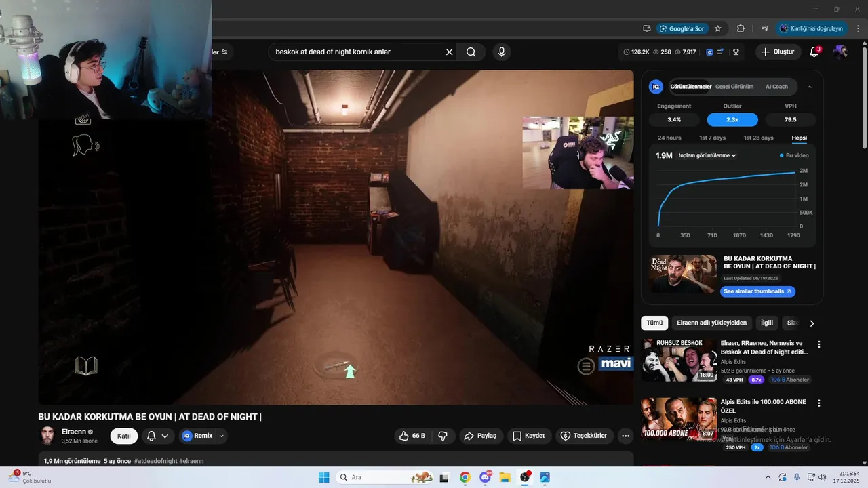
Task: Select the İlgili filter chip
Action: [767, 323]
